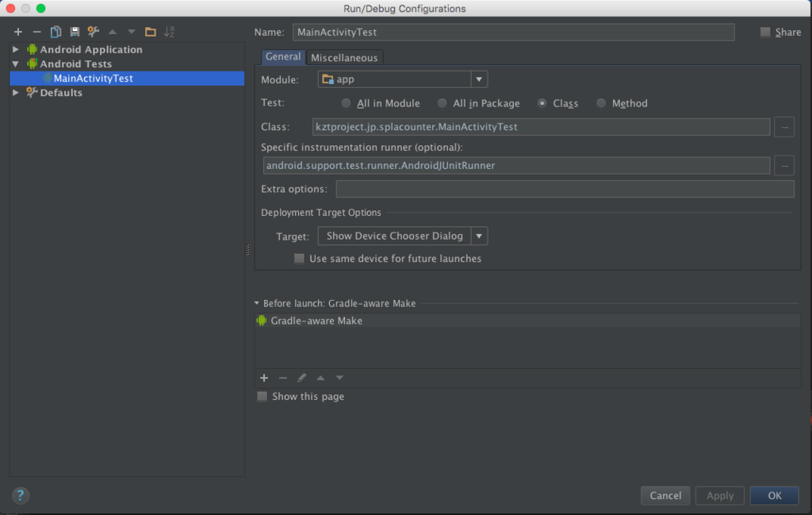Image resolution: width=812 pixels, height=515 pixels.
Task: Click the instrumentation runner text field
Action: coord(516,166)
